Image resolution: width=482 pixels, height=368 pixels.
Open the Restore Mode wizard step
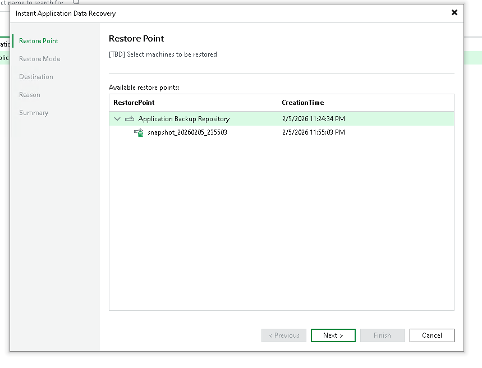click(40, 59)
